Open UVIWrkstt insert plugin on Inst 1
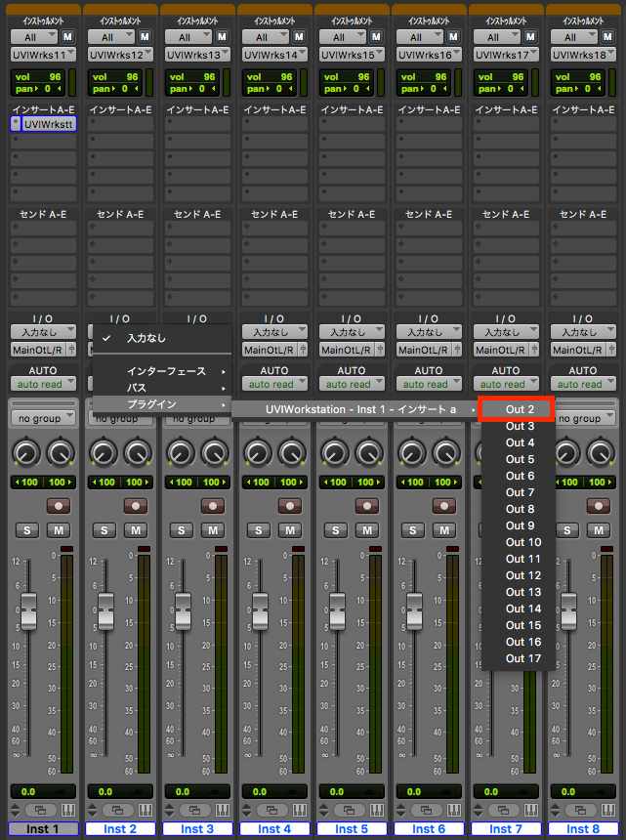Screen dimensions: 626x840 pyautogui.click(x=49, y=124)
